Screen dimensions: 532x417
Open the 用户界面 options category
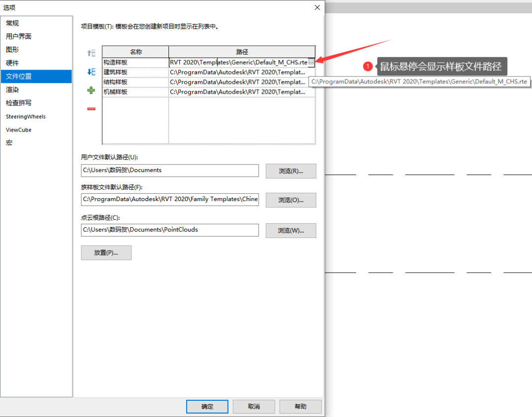point(36,36)
